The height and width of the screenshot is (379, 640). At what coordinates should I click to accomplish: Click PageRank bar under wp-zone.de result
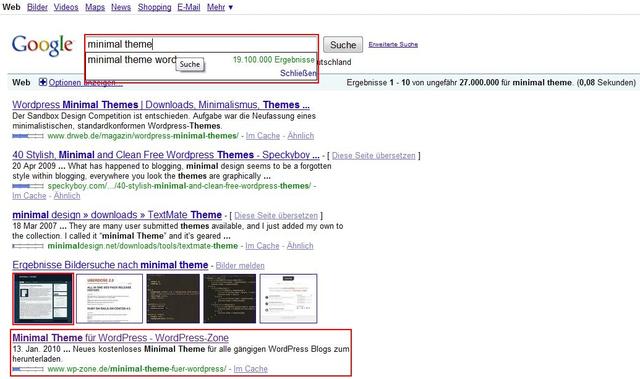pos(28,369)
